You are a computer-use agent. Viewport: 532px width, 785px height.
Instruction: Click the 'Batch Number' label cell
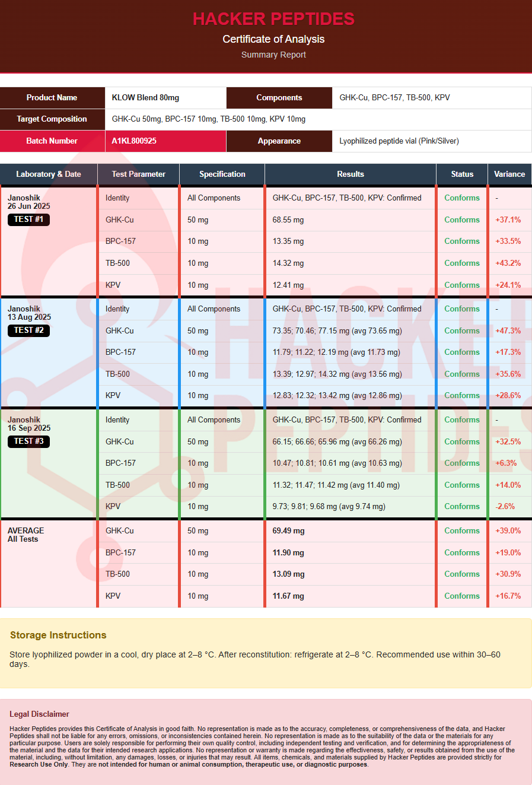pyautogui.click(x=52, y=141)
